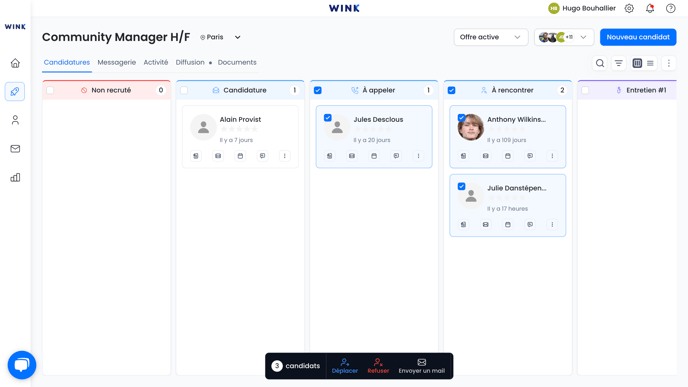Open Alain Provist's resume document icon
This screenshot has height=387, width=688.
(x=196, y=156)
